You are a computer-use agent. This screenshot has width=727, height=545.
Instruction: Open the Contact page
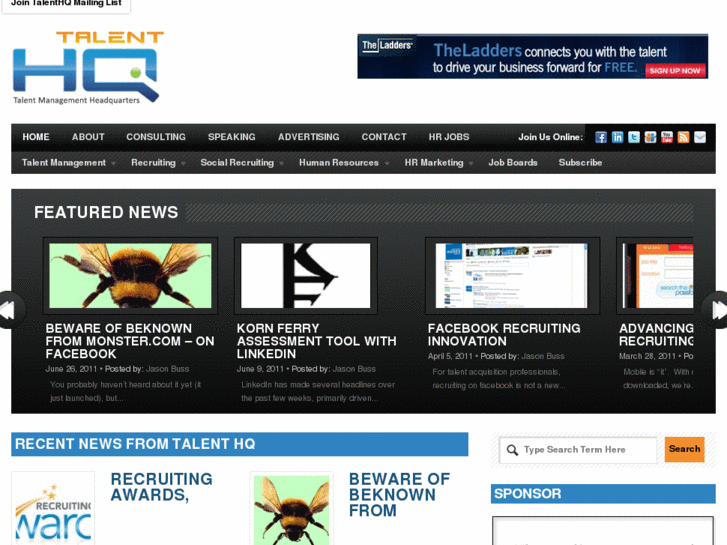[384, 137]
